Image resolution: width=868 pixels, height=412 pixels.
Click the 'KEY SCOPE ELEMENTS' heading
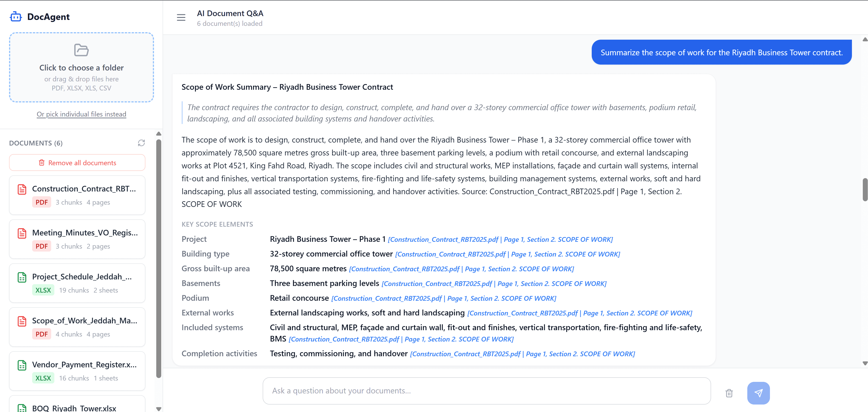pos(217,224)
